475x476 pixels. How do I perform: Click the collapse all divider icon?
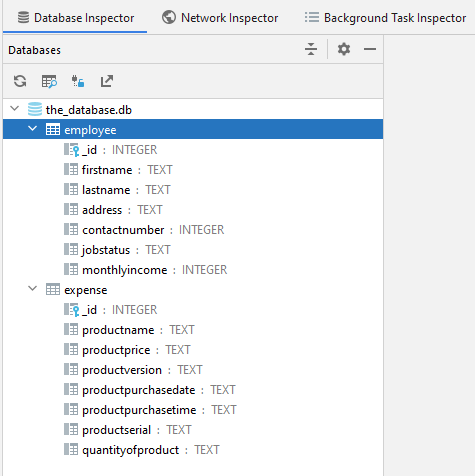tap(311, 49)
